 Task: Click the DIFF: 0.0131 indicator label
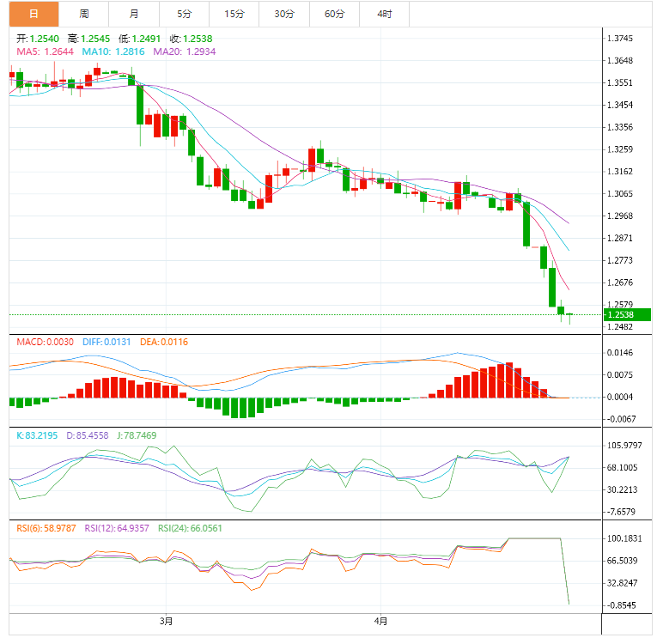pos(106,342)
